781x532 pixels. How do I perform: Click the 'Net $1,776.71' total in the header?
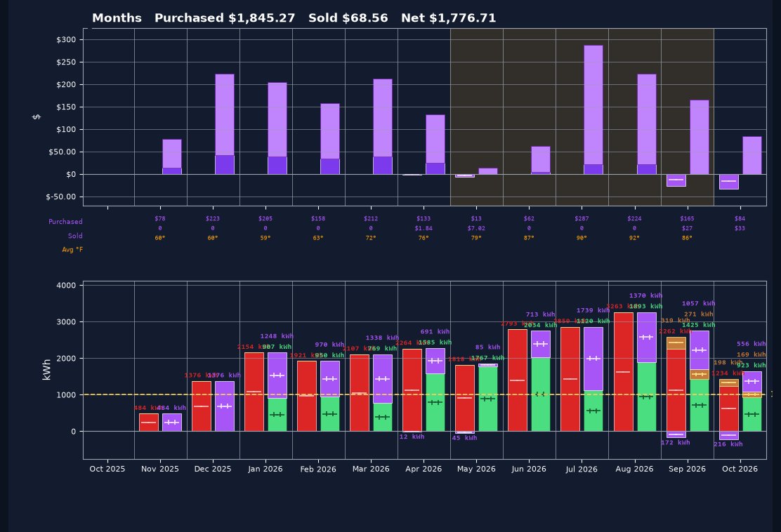coord(448,18)
